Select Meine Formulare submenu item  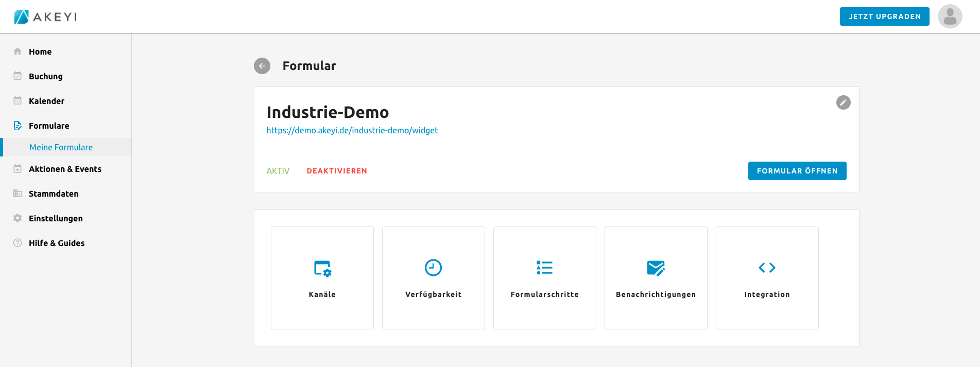(61, 147)
